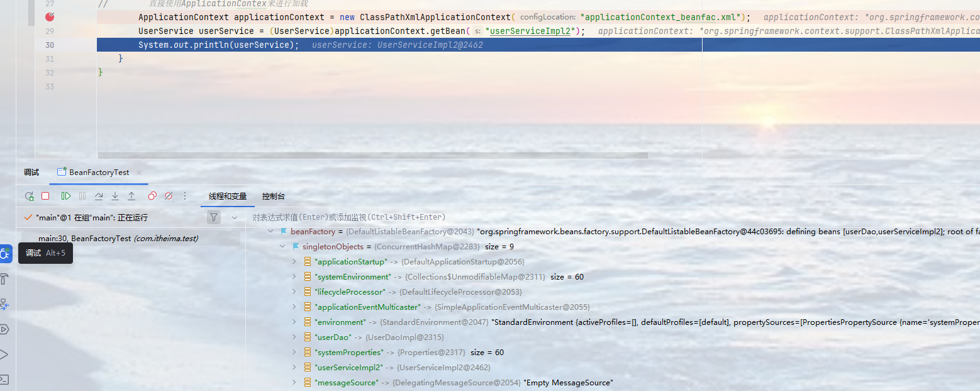Click the expression evaluation input field
The width and height of the screenshot is (980, 391).
[613, 217]
